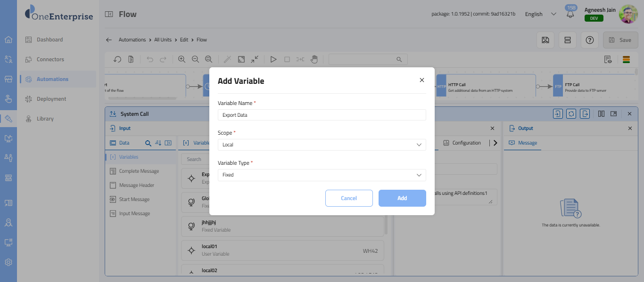Viewport: 644px width, 282px height.
Task: Click the Cancel button
Action: click(x=349, y=198)
